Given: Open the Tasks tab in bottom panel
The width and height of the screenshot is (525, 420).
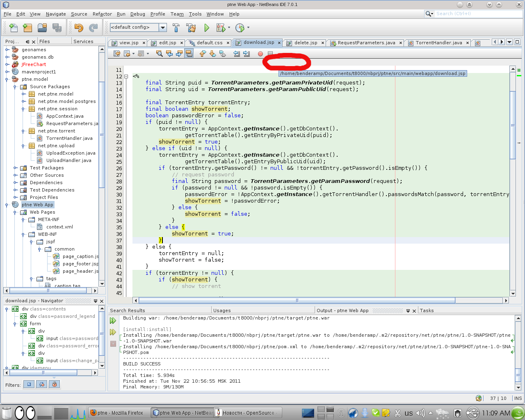Looking at the screenshot, I should 427,310.
